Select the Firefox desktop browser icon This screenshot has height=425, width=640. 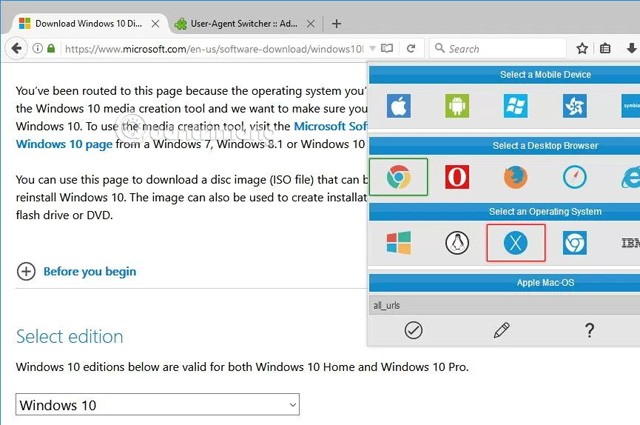(515, 178)
